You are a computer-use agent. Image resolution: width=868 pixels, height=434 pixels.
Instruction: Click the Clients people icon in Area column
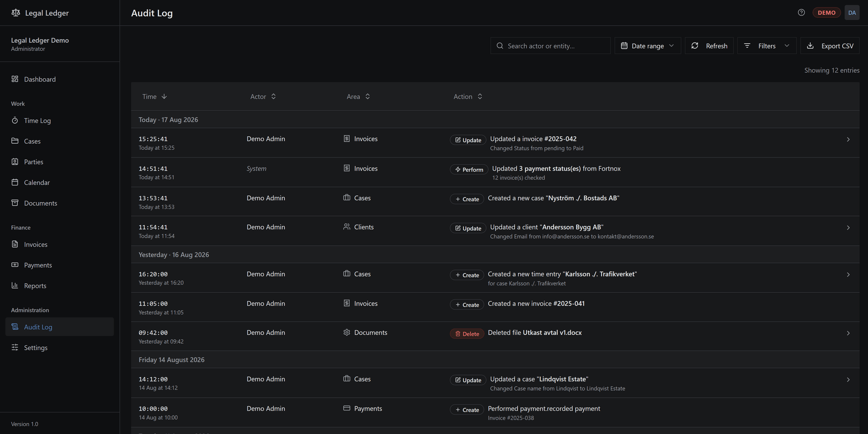[x=347, y=227]
